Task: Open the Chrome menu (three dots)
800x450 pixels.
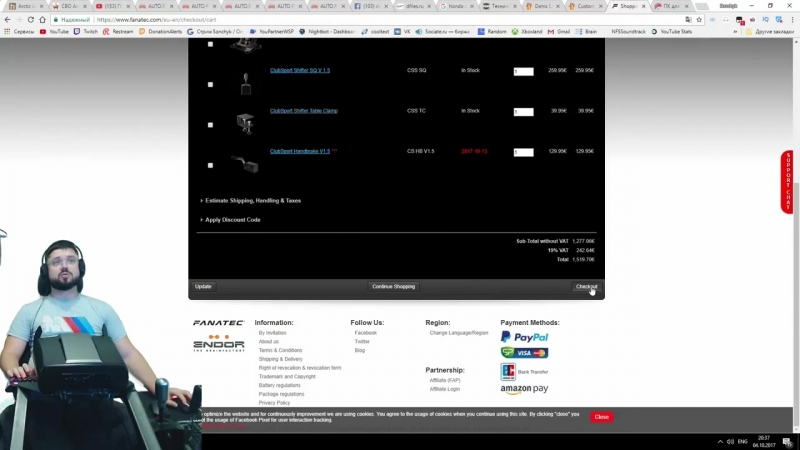Action: (x=792, y=19)
